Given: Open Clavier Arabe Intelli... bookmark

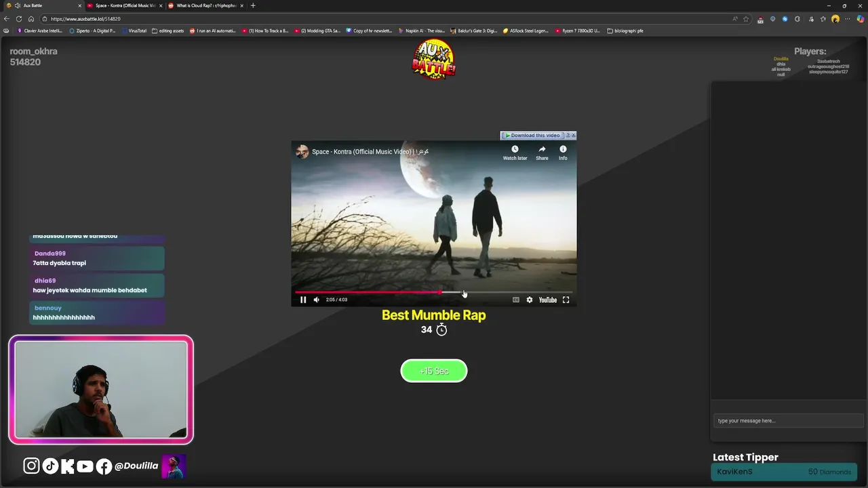Looking at the screenshot, I should [40, 30].
